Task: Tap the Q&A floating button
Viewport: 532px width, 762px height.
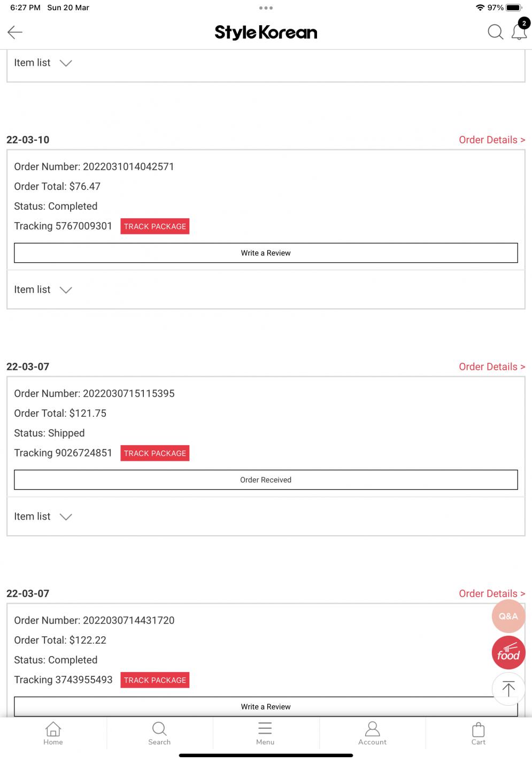Action: point(508,616)
